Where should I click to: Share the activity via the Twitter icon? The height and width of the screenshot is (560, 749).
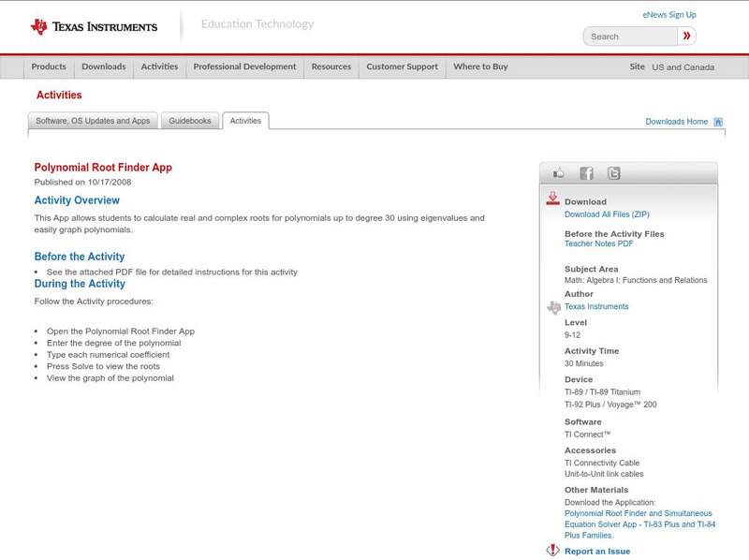pos(613,173)
